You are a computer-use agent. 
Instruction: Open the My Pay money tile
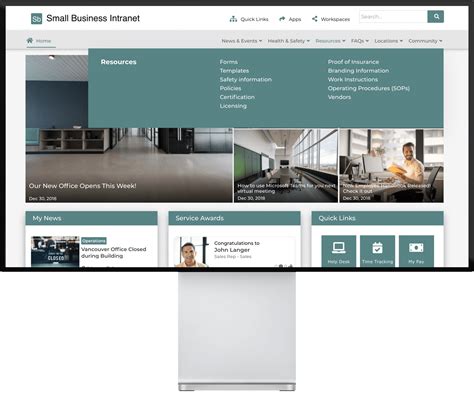pos(416,251)
